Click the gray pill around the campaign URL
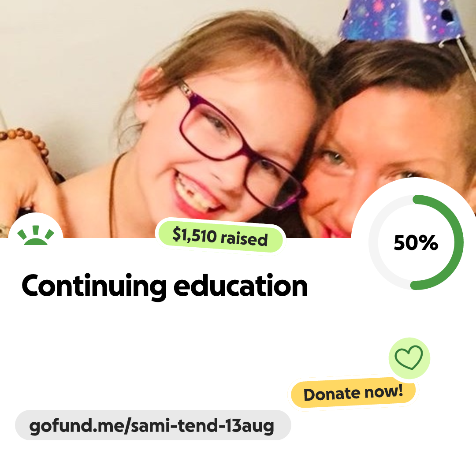This screenshot has height=476, width=476. [153, 425]
